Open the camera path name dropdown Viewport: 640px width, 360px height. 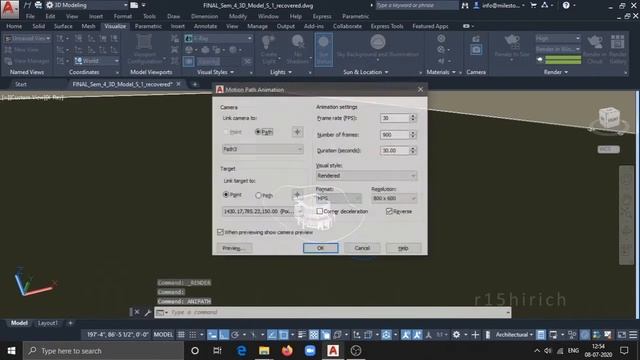[263, 149]
